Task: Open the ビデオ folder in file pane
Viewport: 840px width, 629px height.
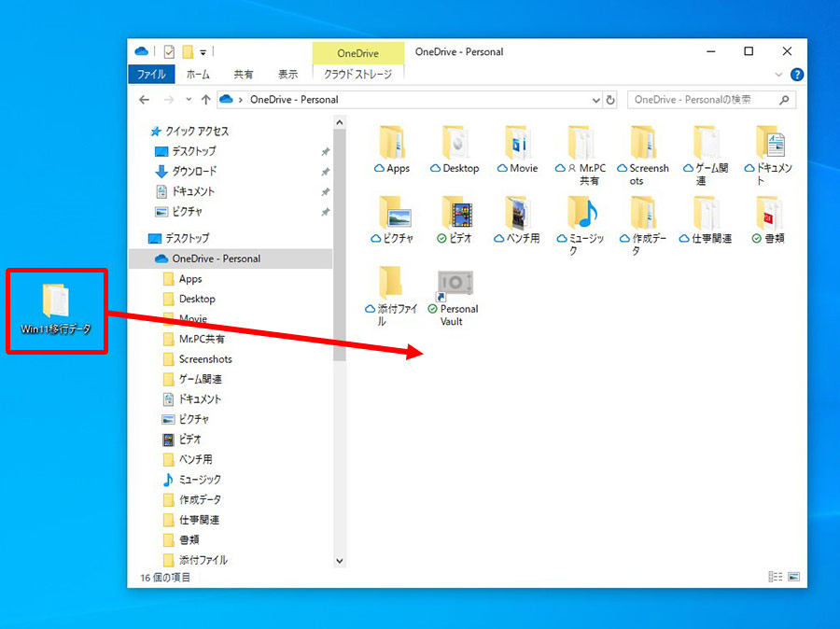Action: pyautogui.click(x=455, y=220)
